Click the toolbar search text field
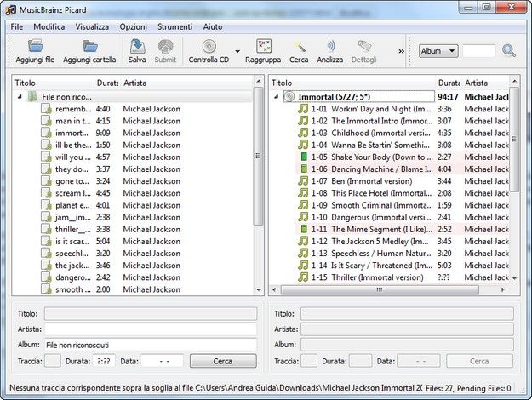The height and width of the screenshot is (400, 532). 479,51
